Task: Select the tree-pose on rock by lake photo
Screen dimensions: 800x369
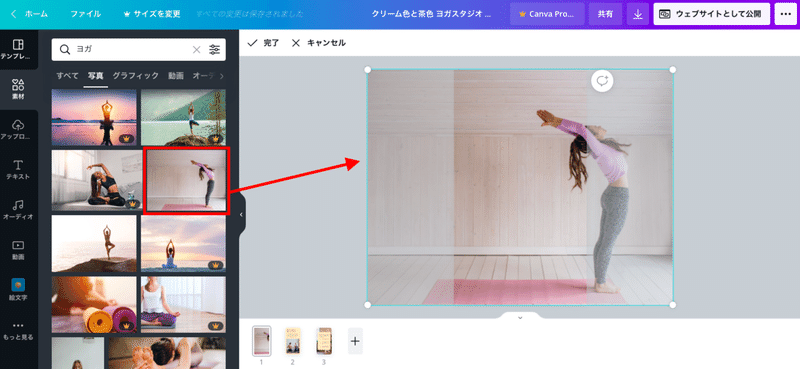Action: tap(183, 117)
